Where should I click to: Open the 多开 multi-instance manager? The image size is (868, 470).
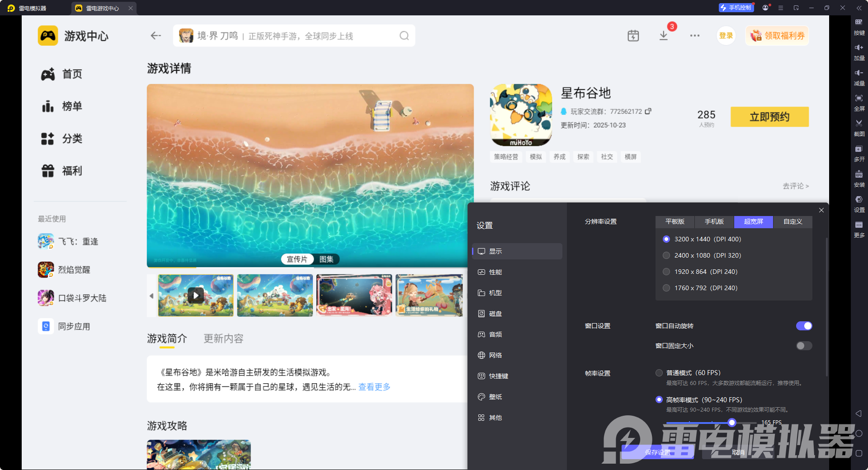859,153
